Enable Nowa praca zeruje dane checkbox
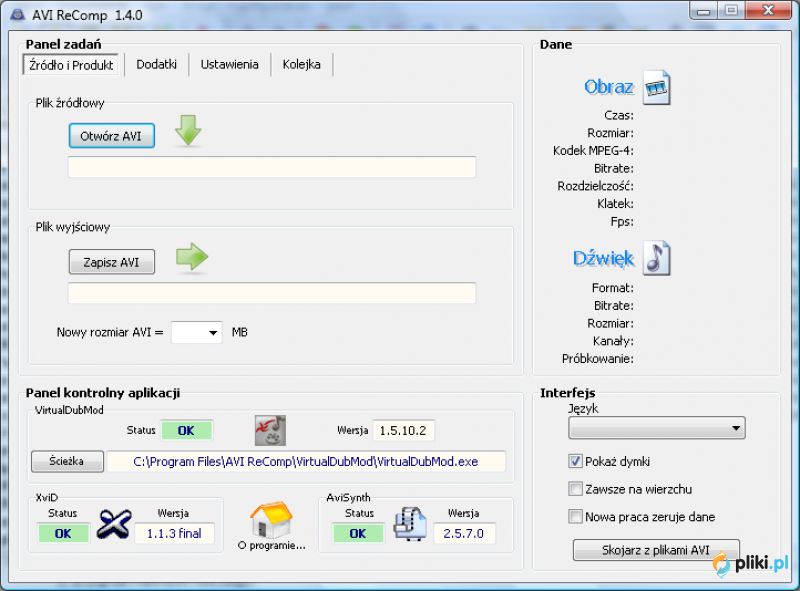The height and width of the screenshot is (591, 800). point(575,516)
